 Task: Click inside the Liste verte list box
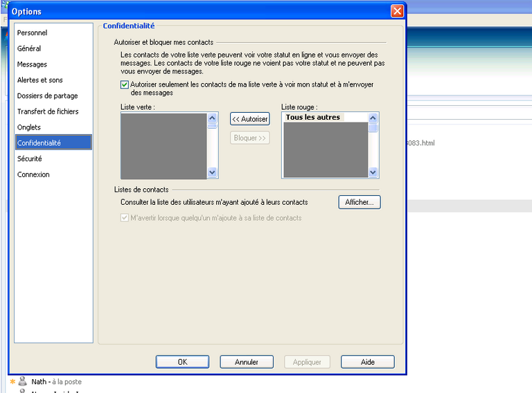(x=164, y=146)
